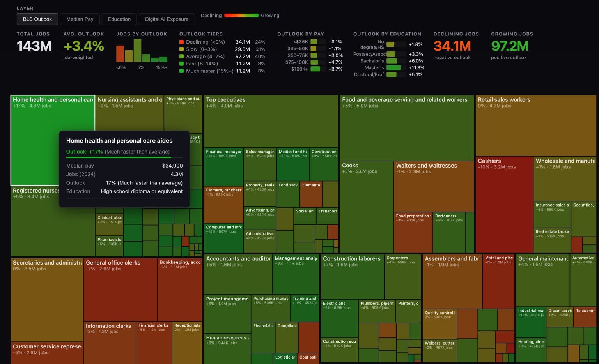Toggle the Slow (0–3%) tier legend
The width and height of the screenshot is (599, 364).
181,49
